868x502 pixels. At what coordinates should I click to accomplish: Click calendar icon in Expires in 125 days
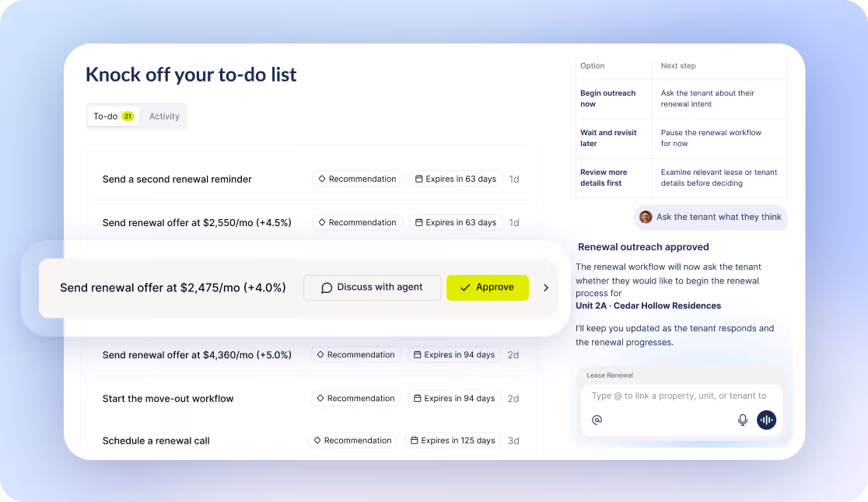(x=414, y=440)
